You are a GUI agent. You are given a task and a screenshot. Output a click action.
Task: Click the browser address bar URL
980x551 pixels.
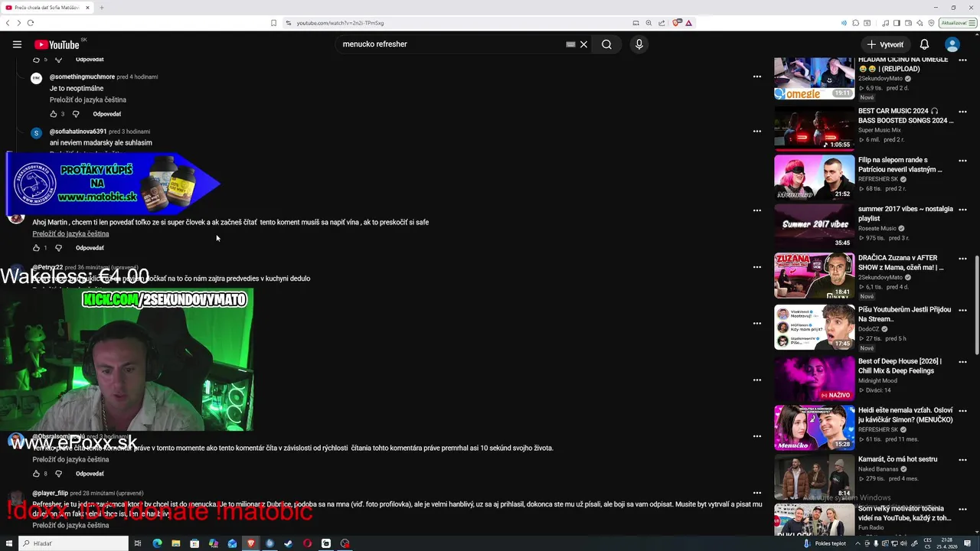coord(341,23)
